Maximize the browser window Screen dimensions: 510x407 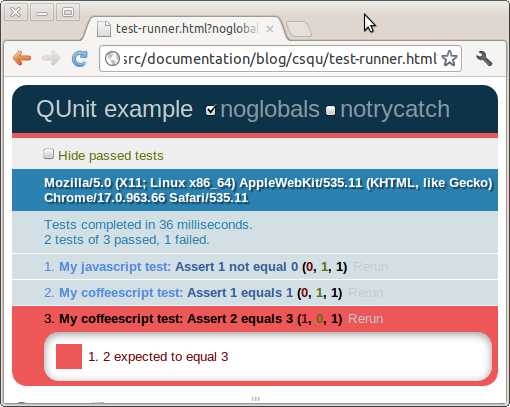[68, 12]
